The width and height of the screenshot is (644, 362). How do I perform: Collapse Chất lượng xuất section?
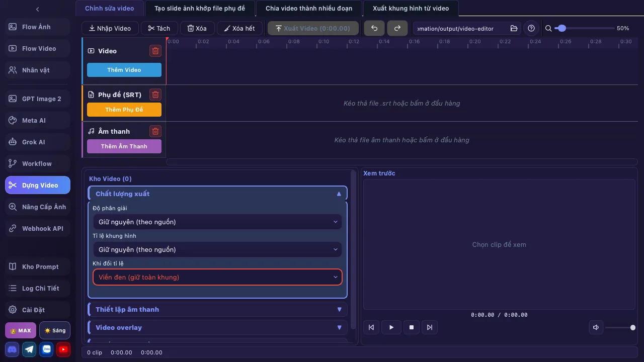[x=217, y=194]
